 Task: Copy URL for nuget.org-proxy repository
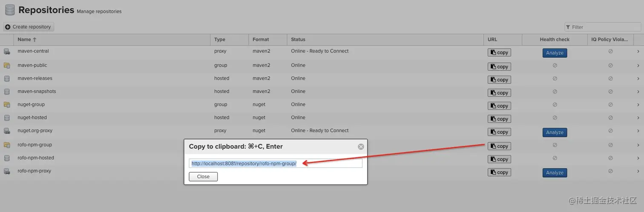tap(499, 132)
